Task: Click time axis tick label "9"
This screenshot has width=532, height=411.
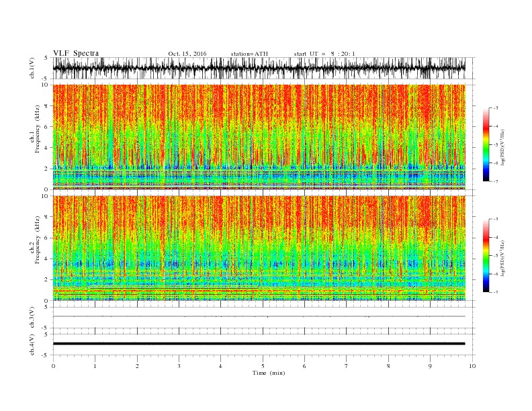Action: click(430, 366)
